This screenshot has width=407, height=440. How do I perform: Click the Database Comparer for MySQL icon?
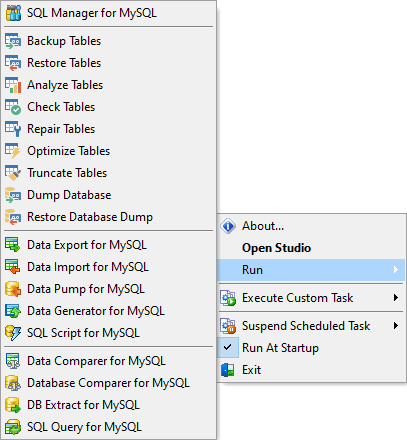13,383
